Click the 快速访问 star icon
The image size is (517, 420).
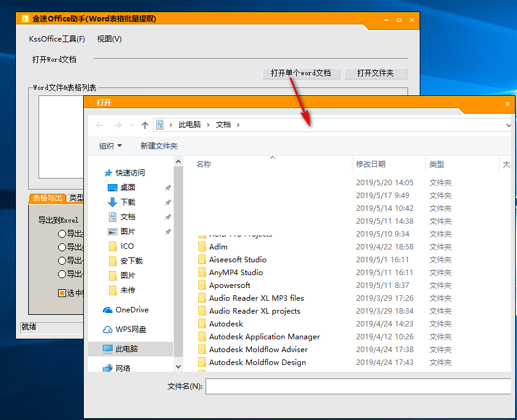point(108,173)
